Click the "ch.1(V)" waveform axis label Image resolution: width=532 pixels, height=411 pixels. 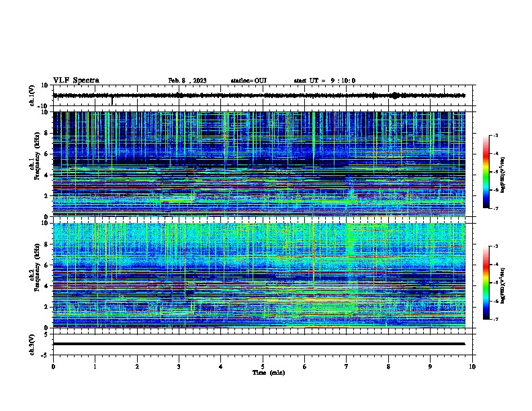tap(32, 95)
